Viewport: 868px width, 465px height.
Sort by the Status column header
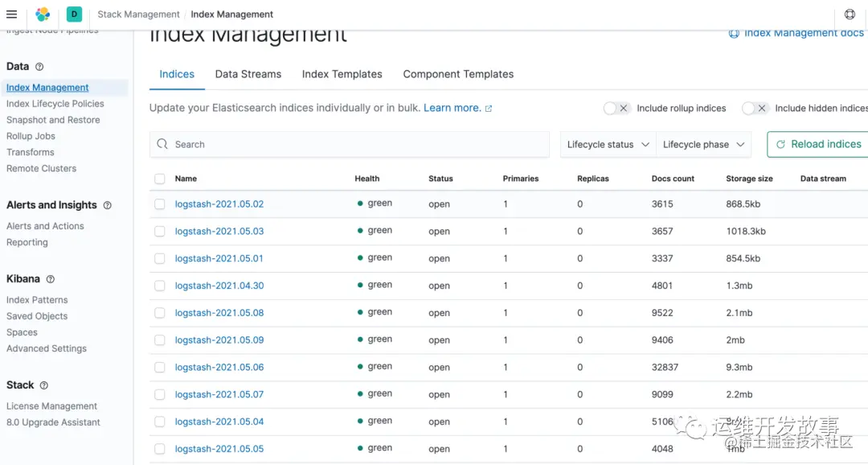coord(440,179)
